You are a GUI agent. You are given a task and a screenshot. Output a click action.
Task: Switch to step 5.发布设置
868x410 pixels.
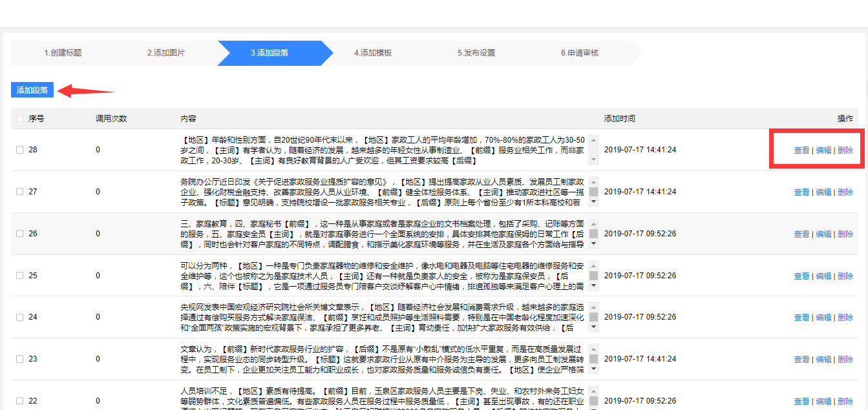(476, 53)
